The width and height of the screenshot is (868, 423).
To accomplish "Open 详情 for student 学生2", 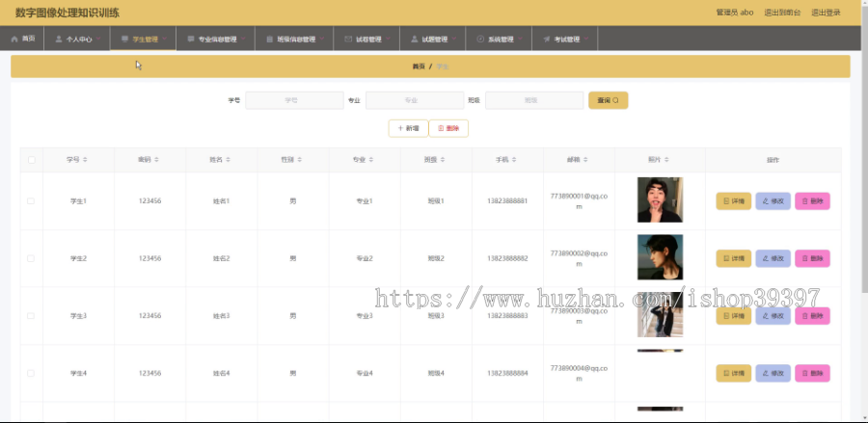I will (x=734, y=259).
